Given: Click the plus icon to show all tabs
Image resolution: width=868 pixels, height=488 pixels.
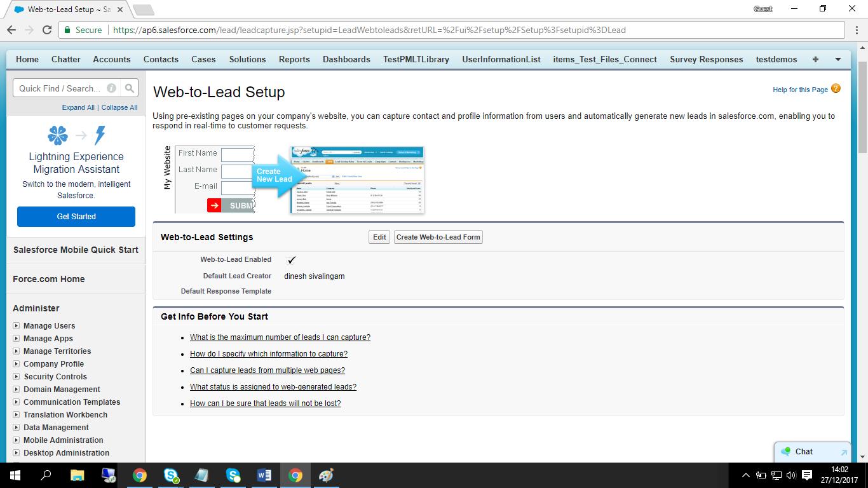Looking at the screenshot, I should (815, 59).
